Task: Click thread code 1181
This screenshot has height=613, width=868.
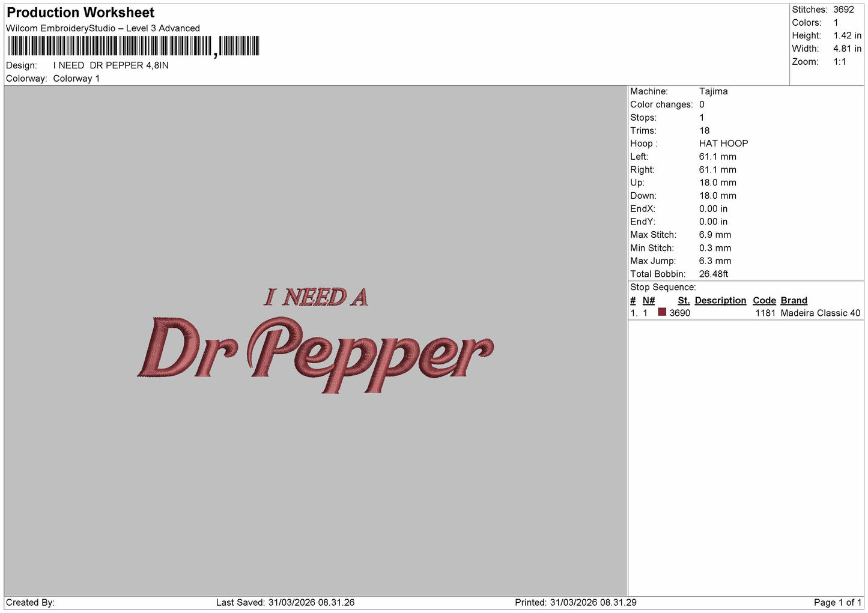Action: (x=765, y=313)
